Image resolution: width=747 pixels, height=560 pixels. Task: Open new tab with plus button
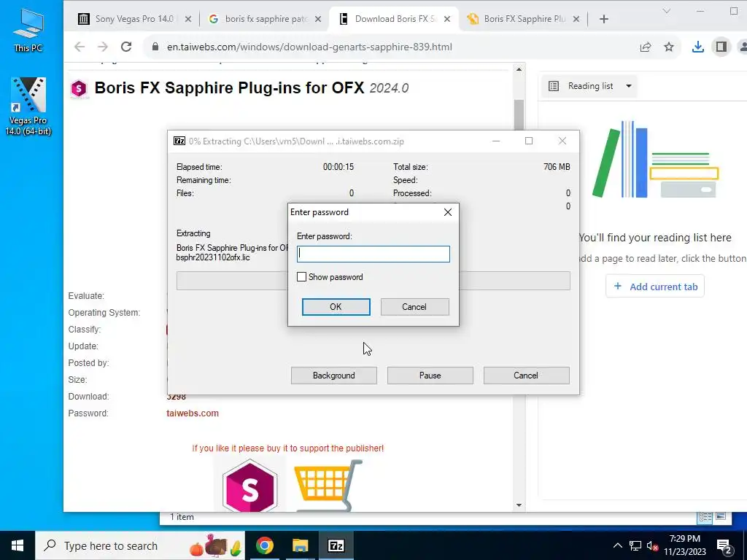point(603,19)
